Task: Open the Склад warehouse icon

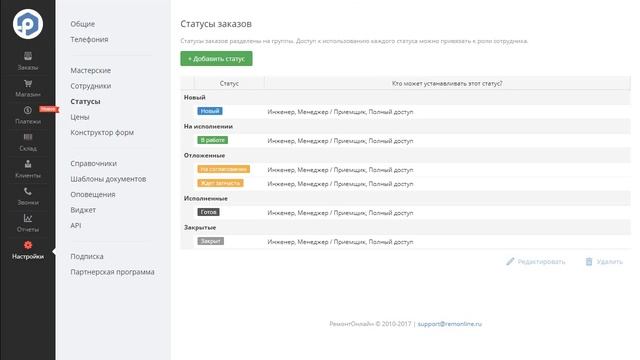Action: 28,137
